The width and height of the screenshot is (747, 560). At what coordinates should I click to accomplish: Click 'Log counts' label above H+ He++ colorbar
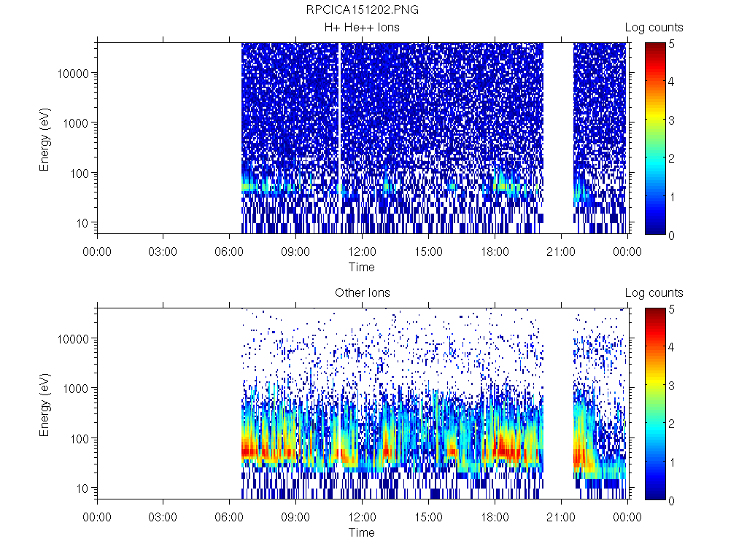[x=654, y=28]
